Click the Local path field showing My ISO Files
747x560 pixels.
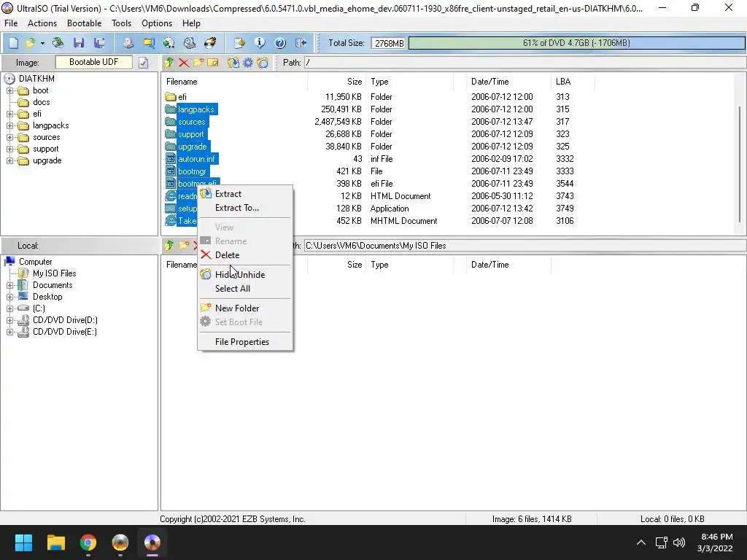point(525,246)
